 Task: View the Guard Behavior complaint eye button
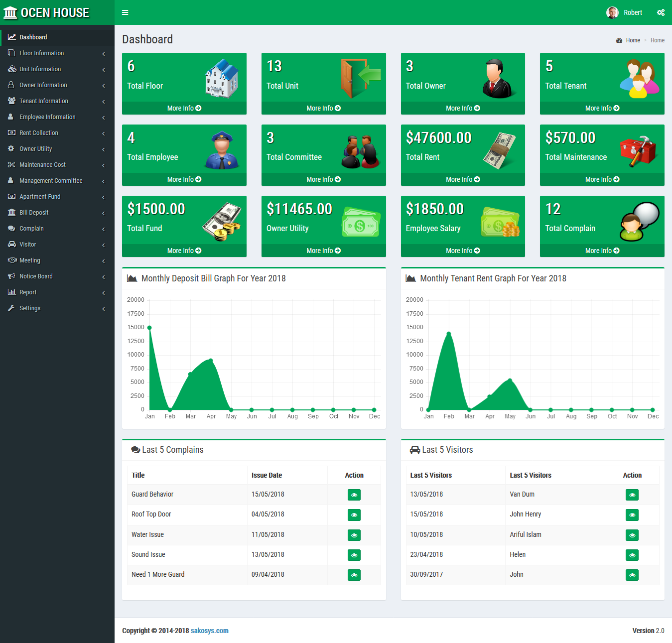[354, 495]
